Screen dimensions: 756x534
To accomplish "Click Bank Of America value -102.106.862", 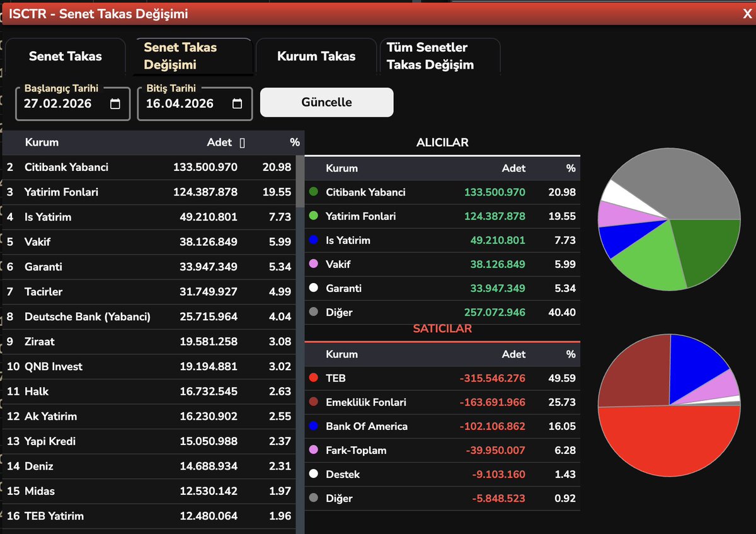I will pos(492,426).
